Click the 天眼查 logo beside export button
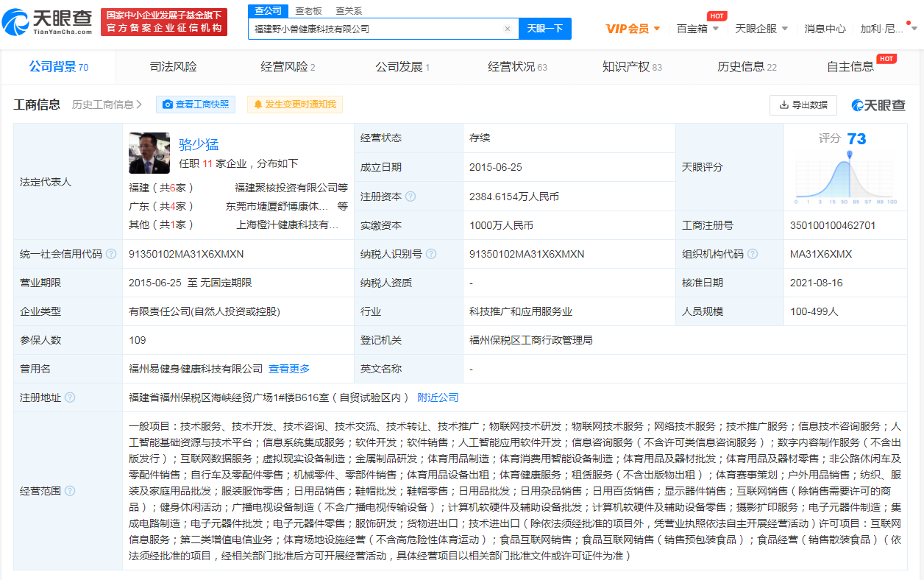 pyautogui.click(x=878, y=105)
